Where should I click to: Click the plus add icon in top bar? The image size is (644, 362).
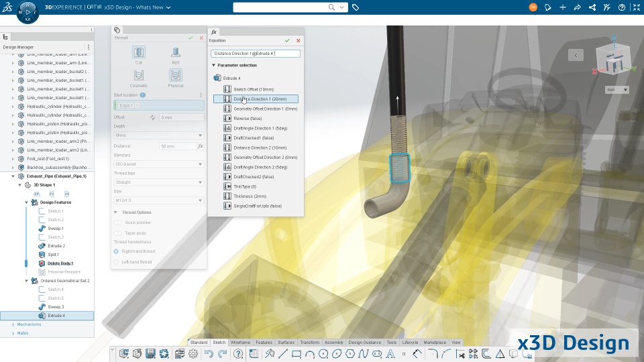563,7
